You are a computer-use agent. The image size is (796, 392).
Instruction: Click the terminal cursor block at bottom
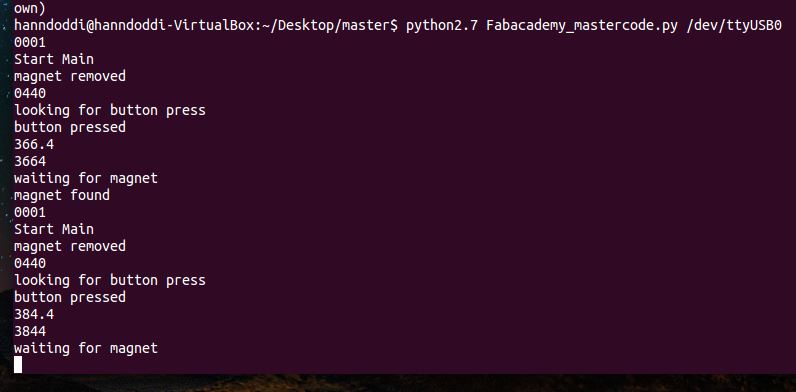pos(18,364)
